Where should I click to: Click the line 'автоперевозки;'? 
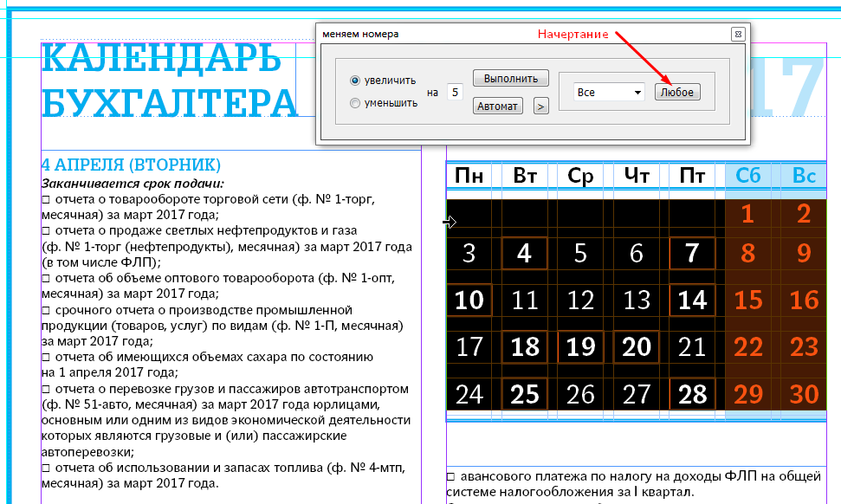coord(88,451)
